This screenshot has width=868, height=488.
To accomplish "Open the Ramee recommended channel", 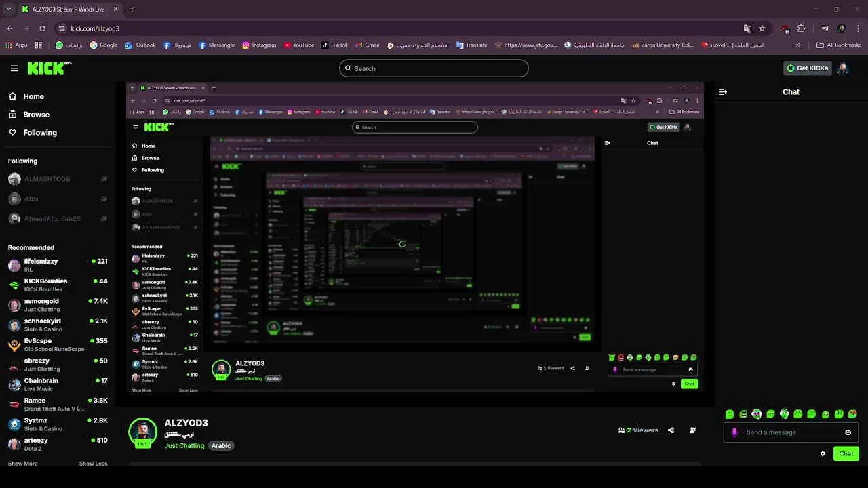I will tap(58, 405).
